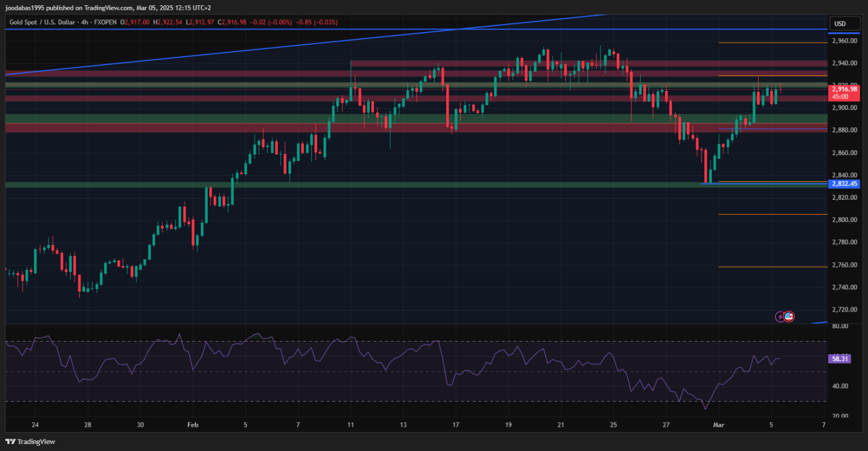Click the purple RSI value tag 58.31
The height and width of the screenshot is (451, 868).
point(841,359)
